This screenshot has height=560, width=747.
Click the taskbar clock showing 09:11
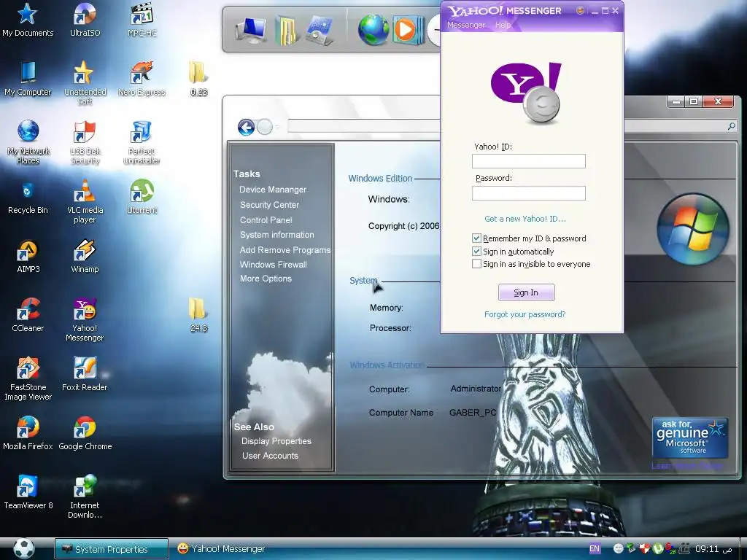(713, 549)
